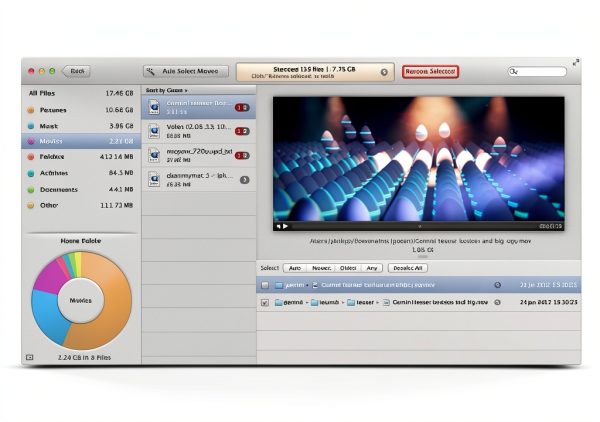Click the reveal icon on the highlighted duplicate row
Viewport: 600px width, 422px height.
pos(497,285)
